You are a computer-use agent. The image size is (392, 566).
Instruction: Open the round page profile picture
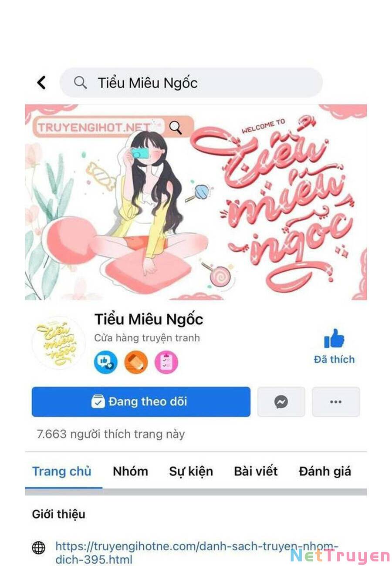[x=58, y=343]
